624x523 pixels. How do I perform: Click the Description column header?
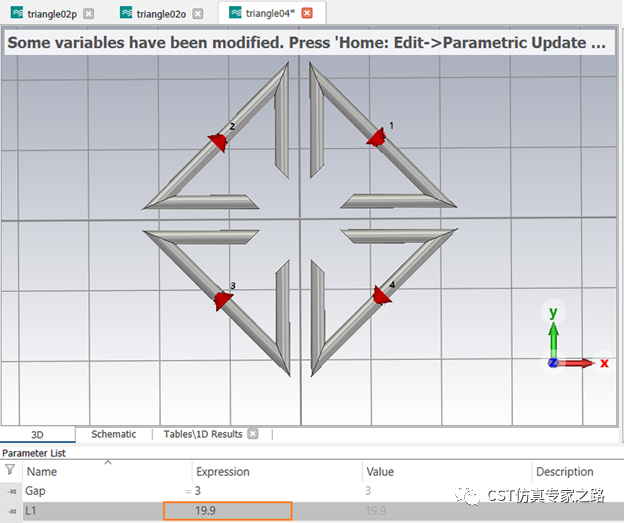[x=565, y=472]
